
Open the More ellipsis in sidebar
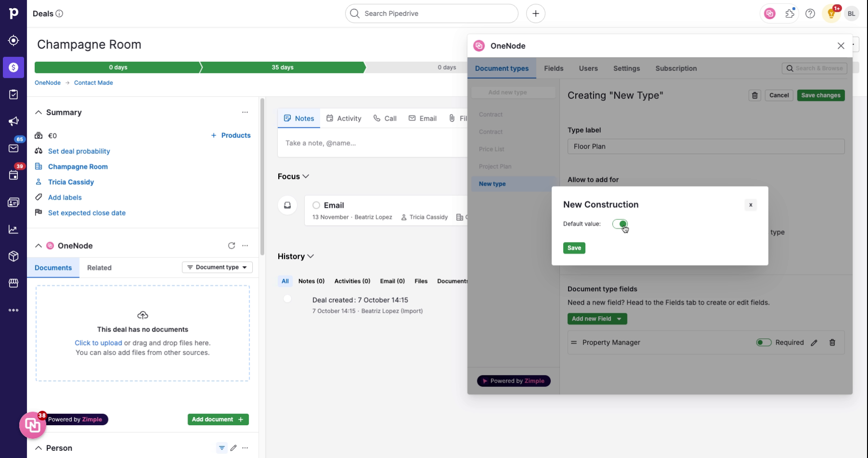pos(14,310)
